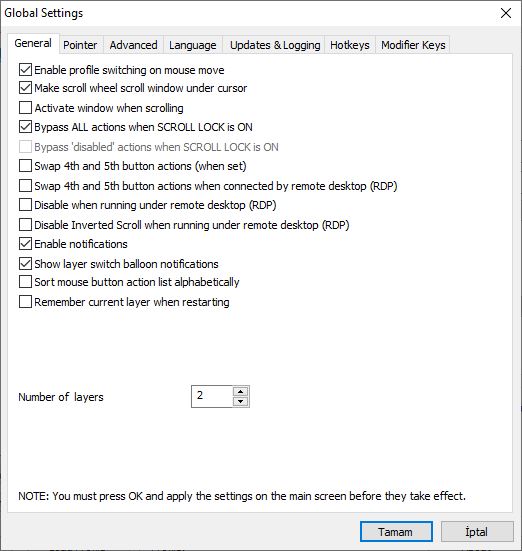The image size is (522, 551).
Task: Click the Tamam button to confirm
Action: (x=396, y=532)
